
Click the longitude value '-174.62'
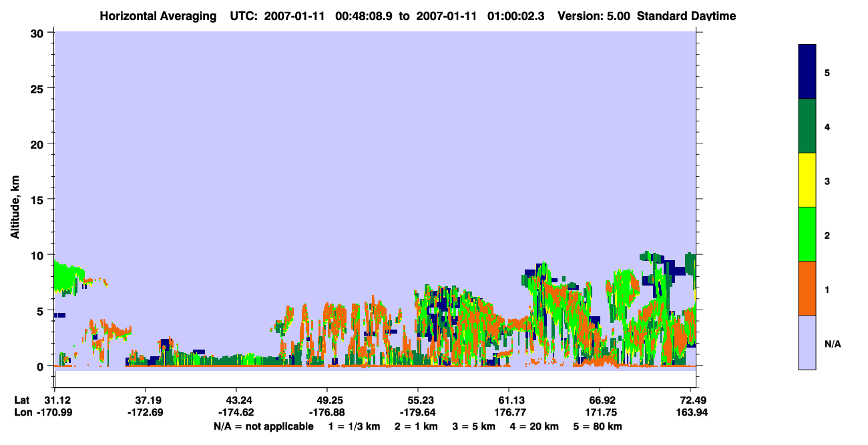(236, 412)
